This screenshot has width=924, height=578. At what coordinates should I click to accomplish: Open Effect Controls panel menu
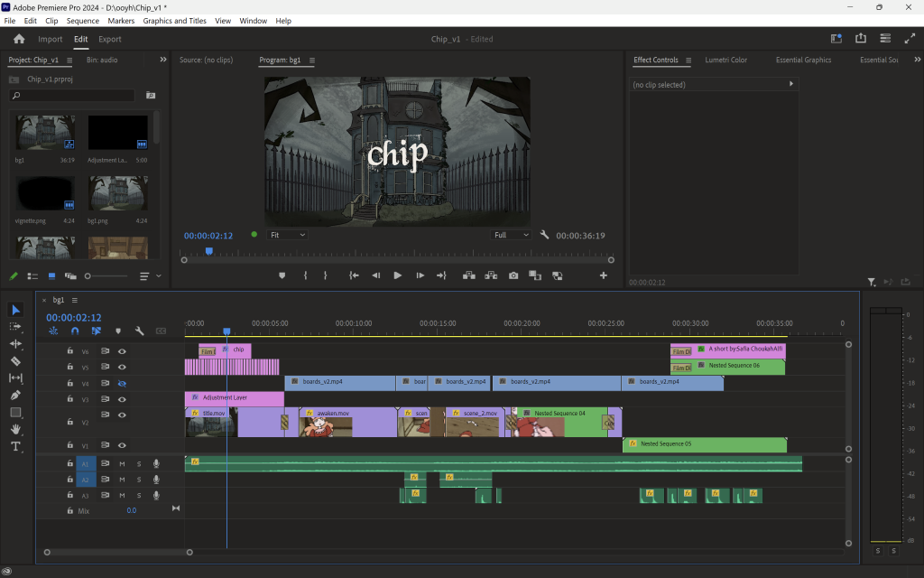688,61
